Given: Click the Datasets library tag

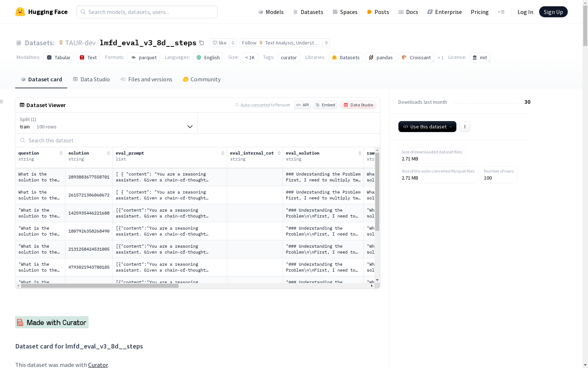Looking at the screenshot, I should tap(346, 57).
